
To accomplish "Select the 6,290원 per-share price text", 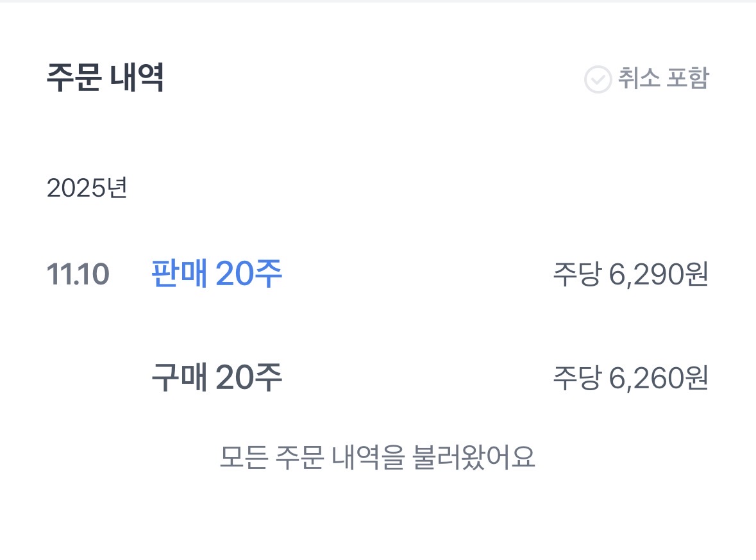I will (x=657, y=275).
